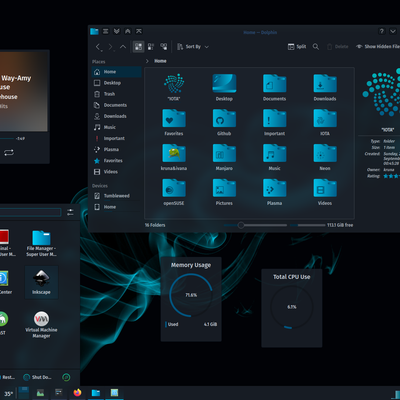The height and width of the screenshot is (400, 400).
Task: Expand the breadcrumb chevron before Home
Action: click(147, 61)
